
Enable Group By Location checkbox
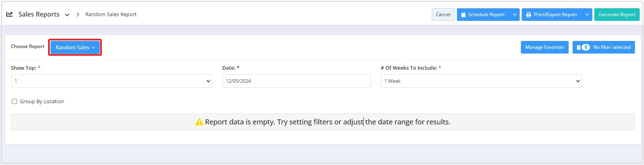point(15,102)
